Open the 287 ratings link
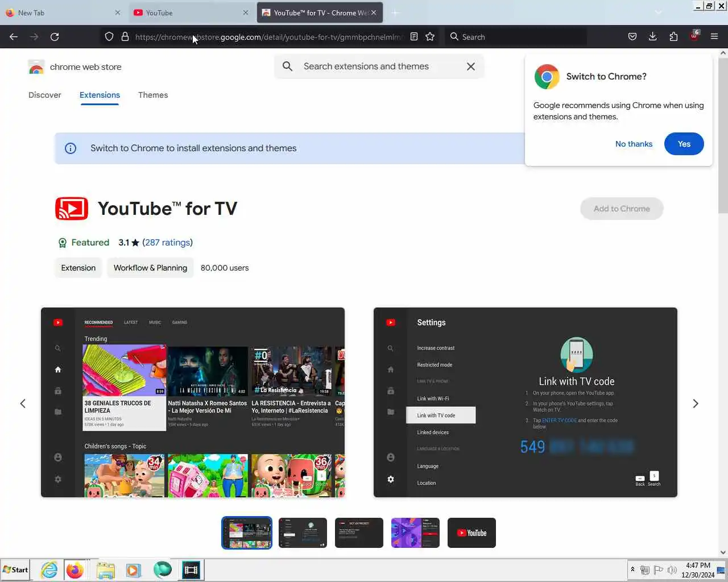The image size is (728, 582). pyautogui.click(x=167, y=242)
